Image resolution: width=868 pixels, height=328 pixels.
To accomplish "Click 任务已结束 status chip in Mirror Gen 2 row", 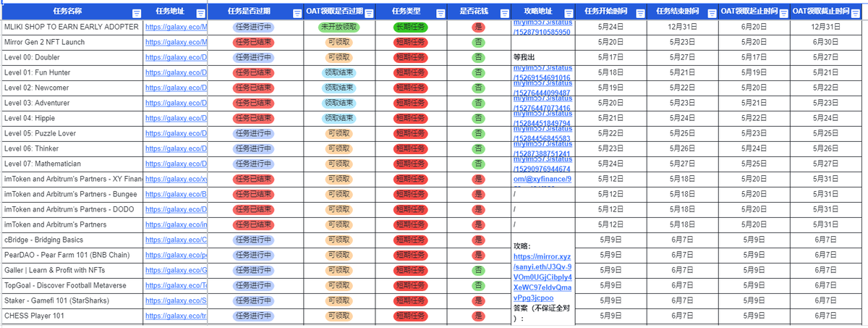I will click(253, 42).
